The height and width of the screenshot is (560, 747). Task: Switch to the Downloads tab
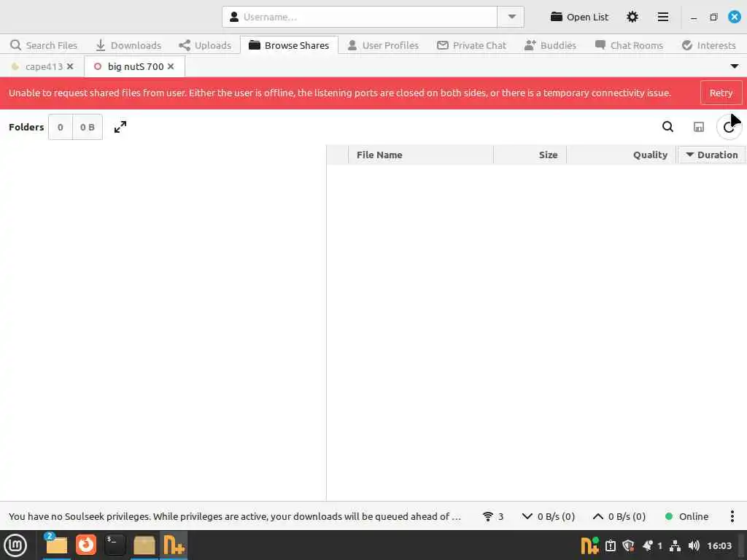(128, 45)
